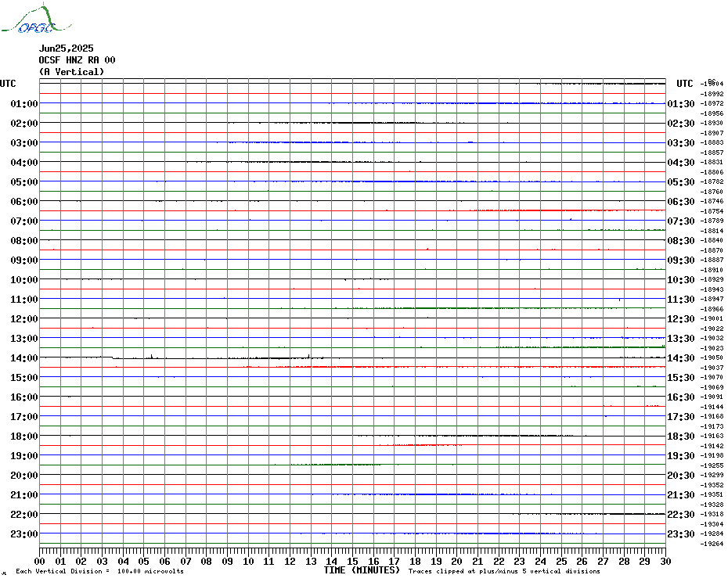Screen dimensions: 728x582
Task: Click the '20' minute tick label
Action: (x=457, y=562)
